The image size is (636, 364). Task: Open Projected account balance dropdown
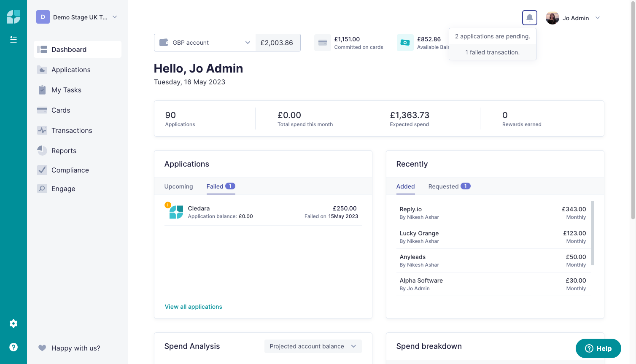pos(313,346)
